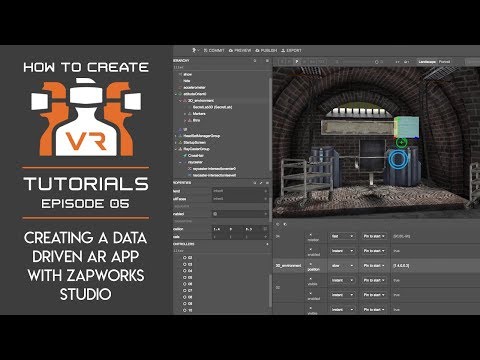Open Pin to start dropdown in rotation row

coord(374,236)
